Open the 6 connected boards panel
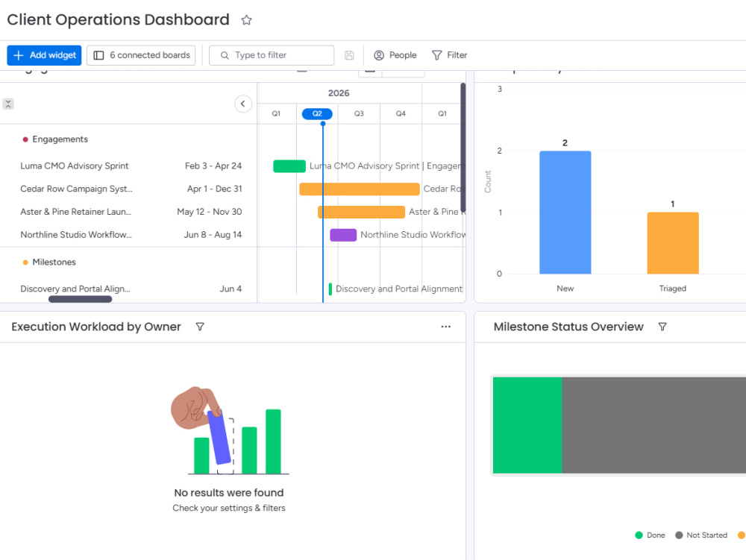 coord(141,55)
